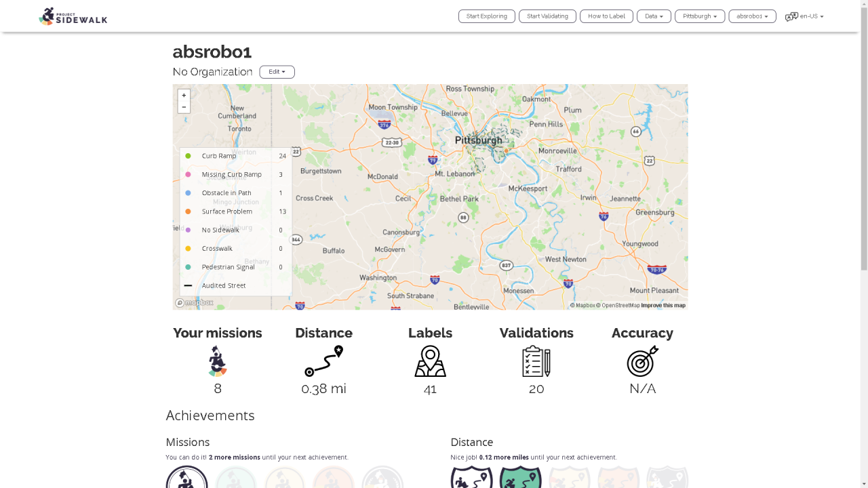Click the Mapbox logo on map
The height and width of the screenshot is (488, 868).
(195, 303)
